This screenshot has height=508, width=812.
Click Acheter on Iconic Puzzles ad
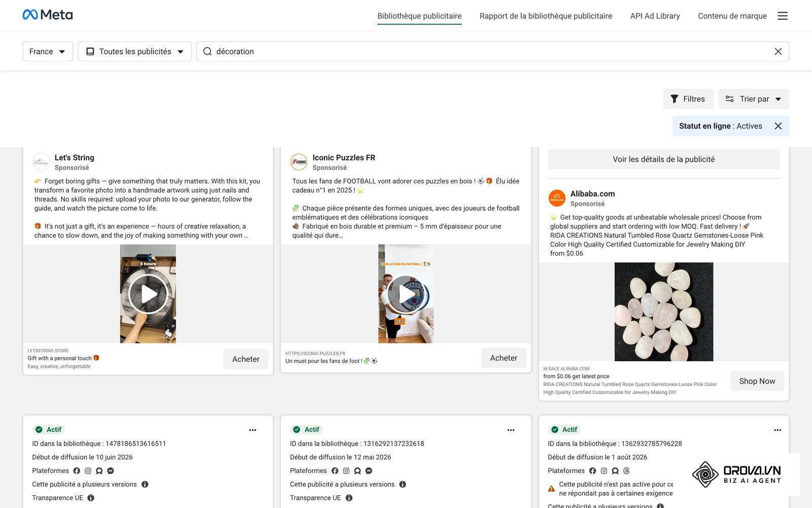503,358
